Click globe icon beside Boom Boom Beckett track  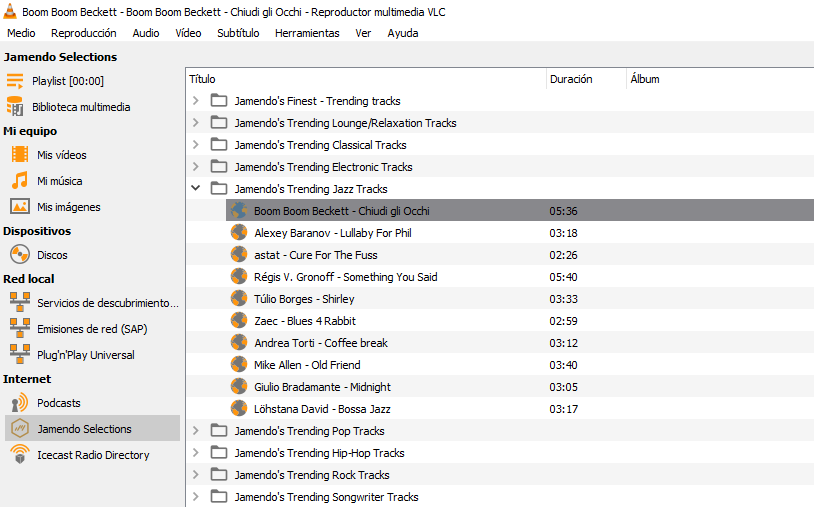point(239,210)
